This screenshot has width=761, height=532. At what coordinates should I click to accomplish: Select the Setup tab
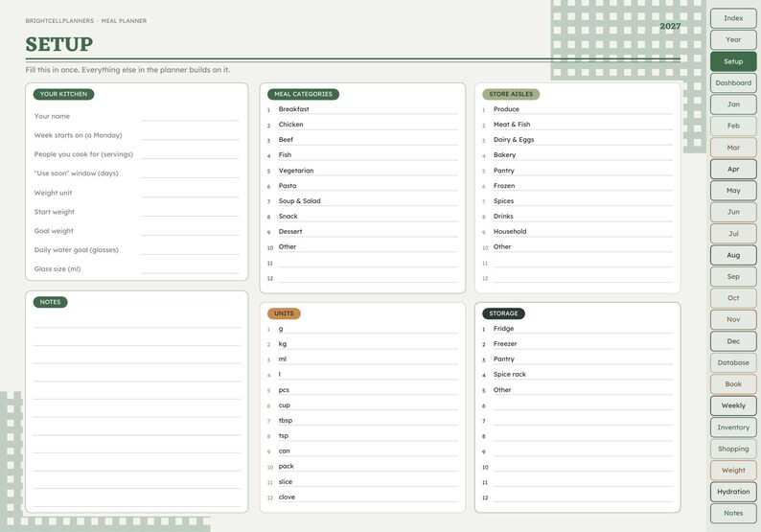[733, 61]
